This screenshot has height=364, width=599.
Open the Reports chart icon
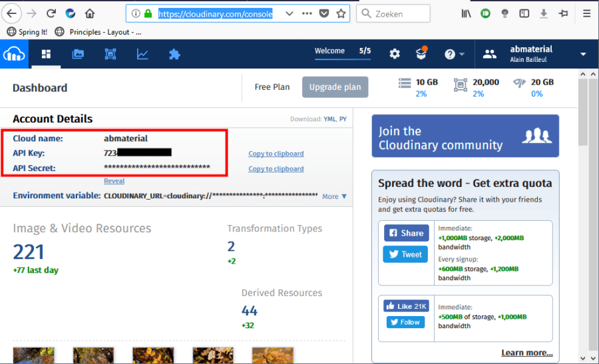click(142, 55)
